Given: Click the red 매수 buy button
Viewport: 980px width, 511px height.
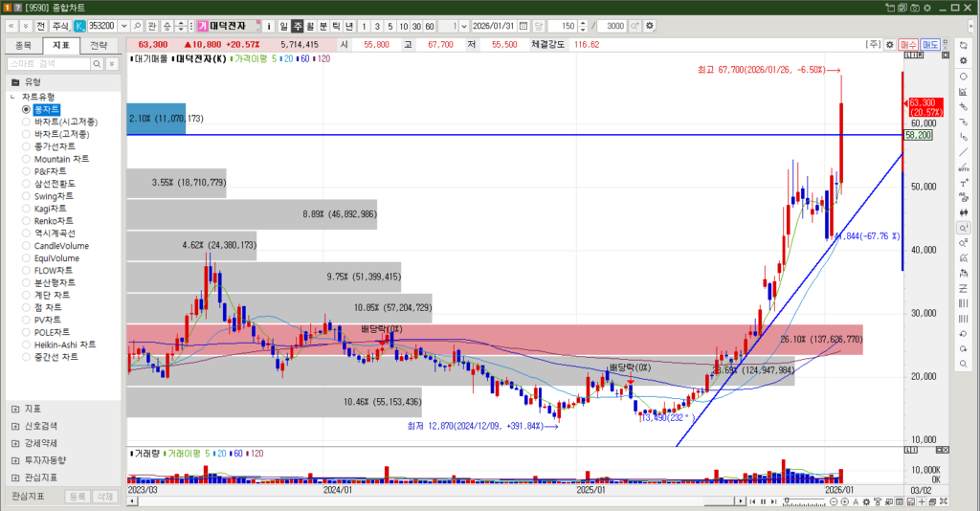Looking at the screenshot, I should point(908,45).
